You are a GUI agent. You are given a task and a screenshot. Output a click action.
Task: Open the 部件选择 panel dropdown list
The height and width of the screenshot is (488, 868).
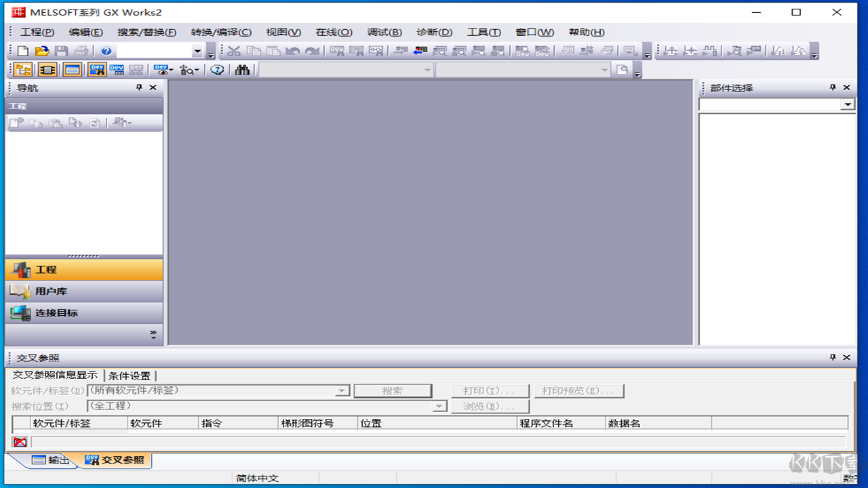click(847, 104)
